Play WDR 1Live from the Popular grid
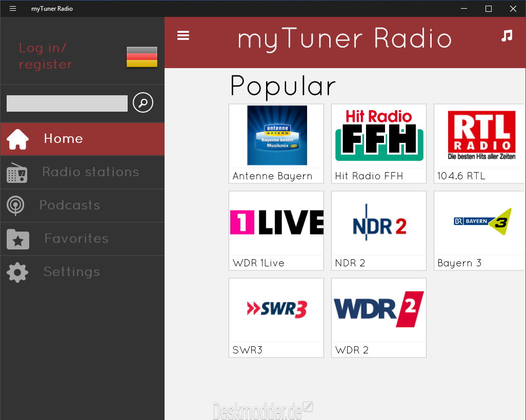This screenshot has height=420, width=526. coord(276,223)
